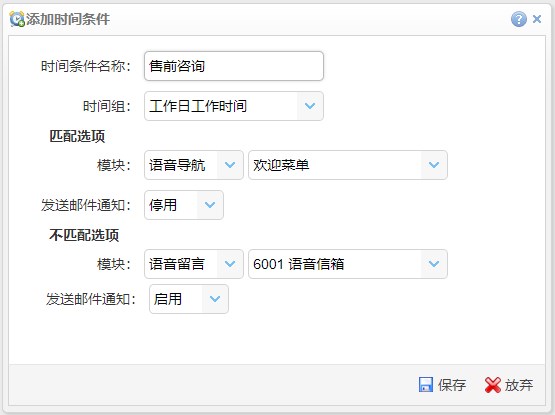Viewport: 555px width, 415px height.
Task: Focus the 时间条件名称 text field
Action: (234, 66)
